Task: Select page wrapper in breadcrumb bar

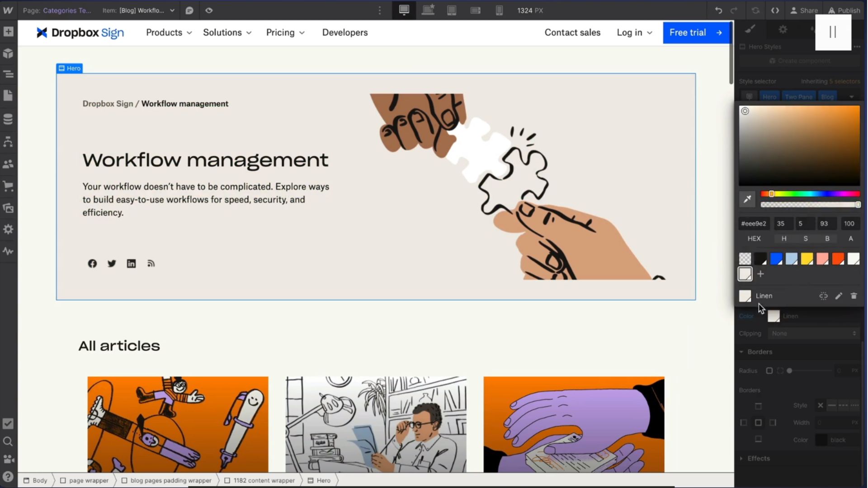Action: click(85, 480)
